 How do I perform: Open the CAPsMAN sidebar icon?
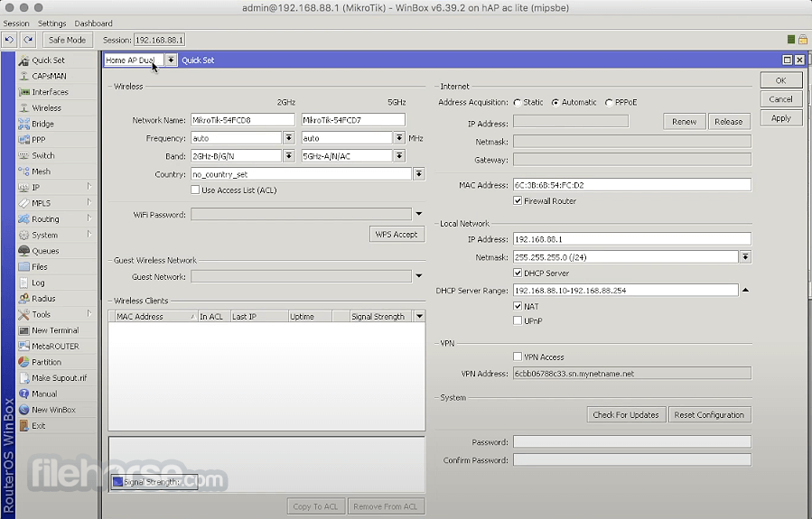pyautogui.click(x=23, y=76)
